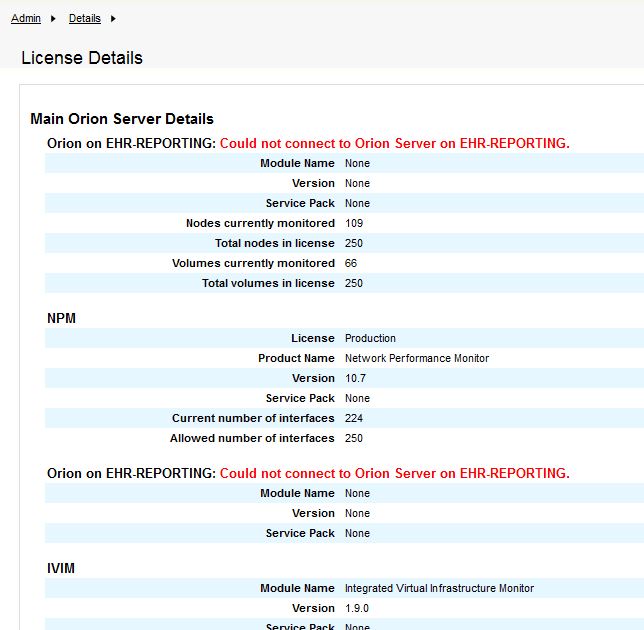Select the NPM section heading
This screenshot has width=644, height=630.
61,318
